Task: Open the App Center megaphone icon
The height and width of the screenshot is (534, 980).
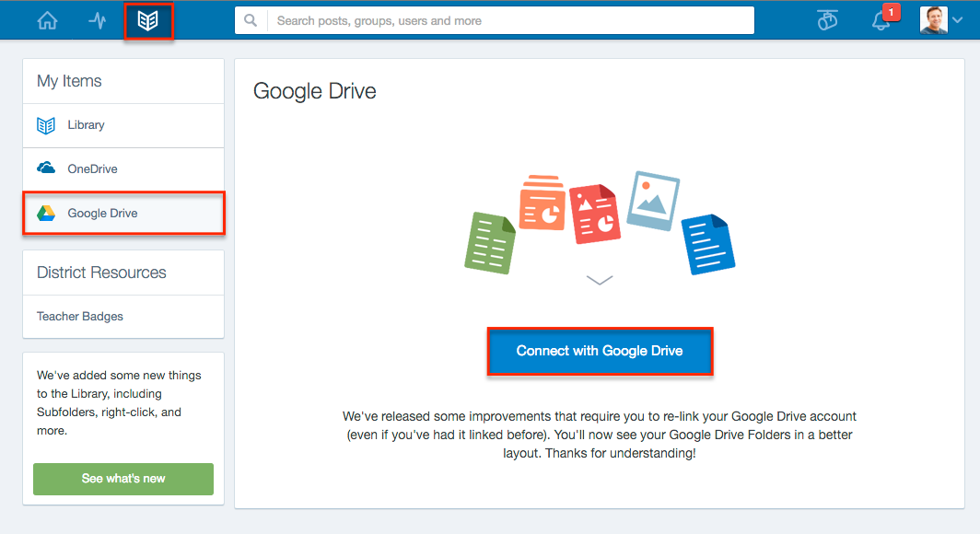Action: [x=826, y=19]
